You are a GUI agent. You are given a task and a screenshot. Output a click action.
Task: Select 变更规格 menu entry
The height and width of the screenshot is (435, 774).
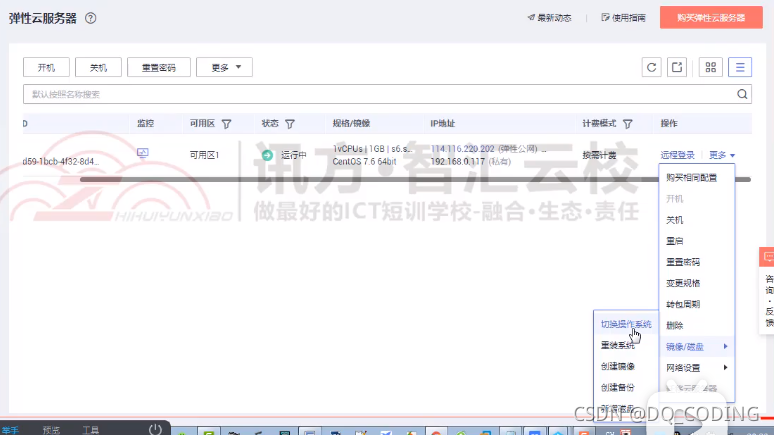[683, 283]
